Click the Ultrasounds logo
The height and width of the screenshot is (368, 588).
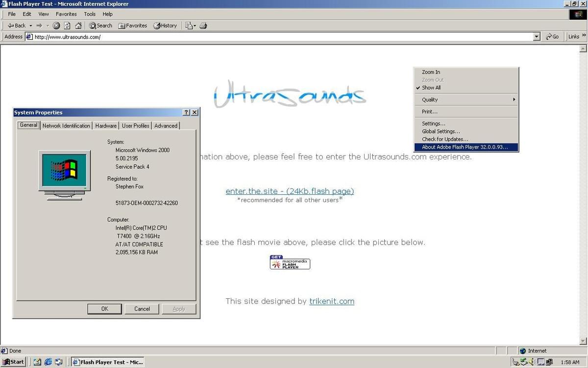tap(290, 94)
